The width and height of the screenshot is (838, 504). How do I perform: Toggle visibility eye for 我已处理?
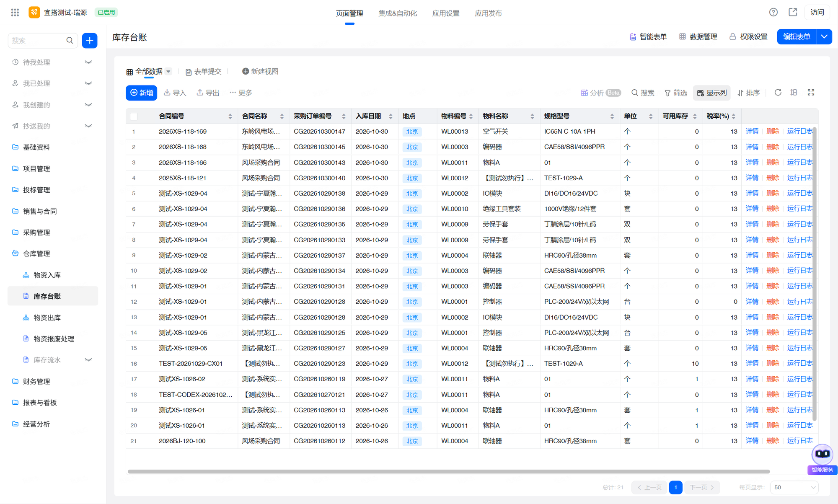pyautogui.click(x=88, y=83)
